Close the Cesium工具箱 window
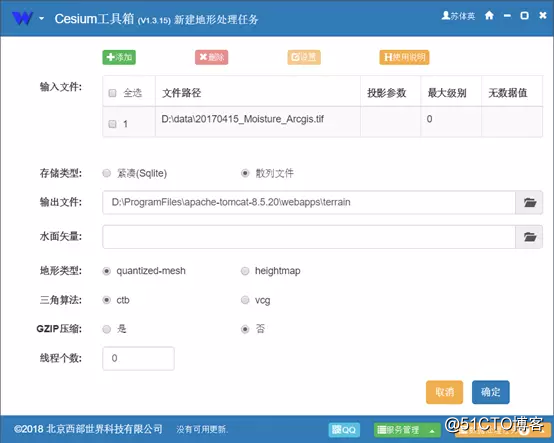The width and height of the screenshot is (554, 443). (x=543, y=16)
